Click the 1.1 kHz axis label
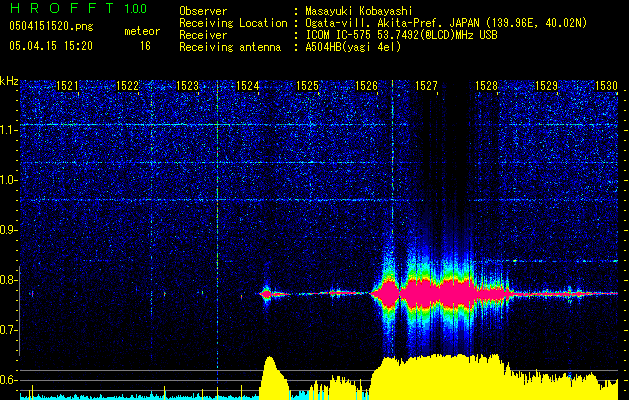This screenshot has width=629, height=400. coord(8,130)
